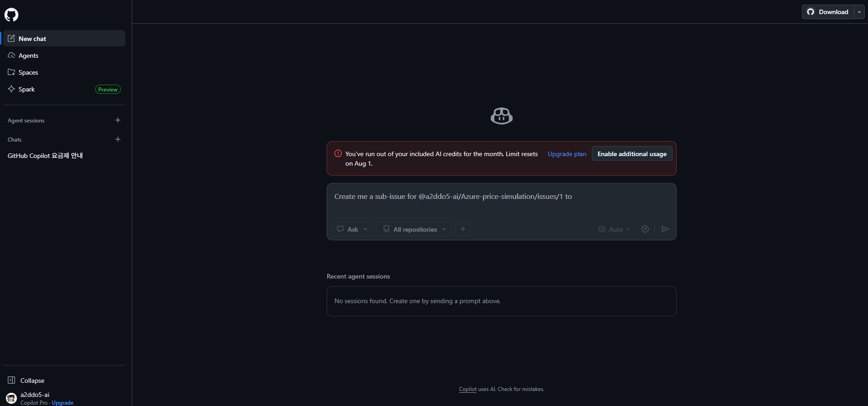Click the Download button
This screenshot has width=868, height=406.
[x=828, y=12]
